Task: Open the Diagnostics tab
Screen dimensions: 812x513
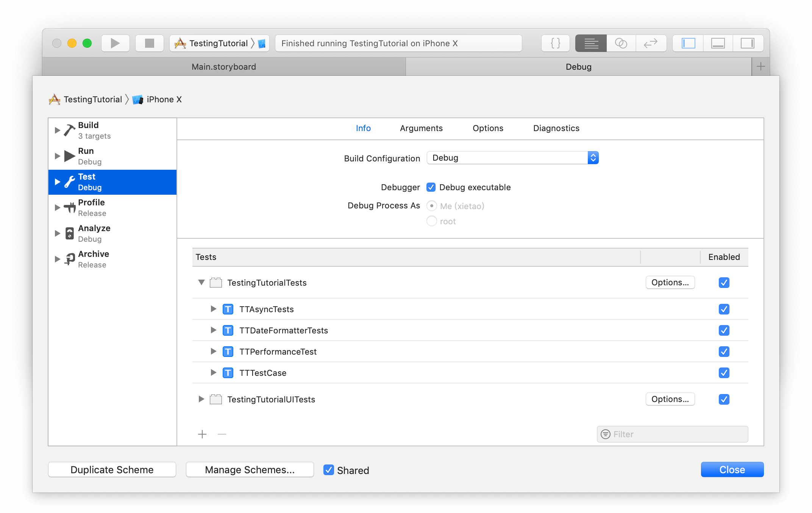Action: [556, 128]
